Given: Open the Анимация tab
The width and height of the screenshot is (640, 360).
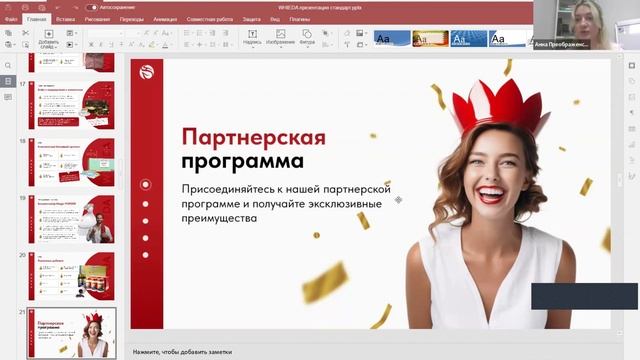Looking at the screenshot, I should pos(165,19).
